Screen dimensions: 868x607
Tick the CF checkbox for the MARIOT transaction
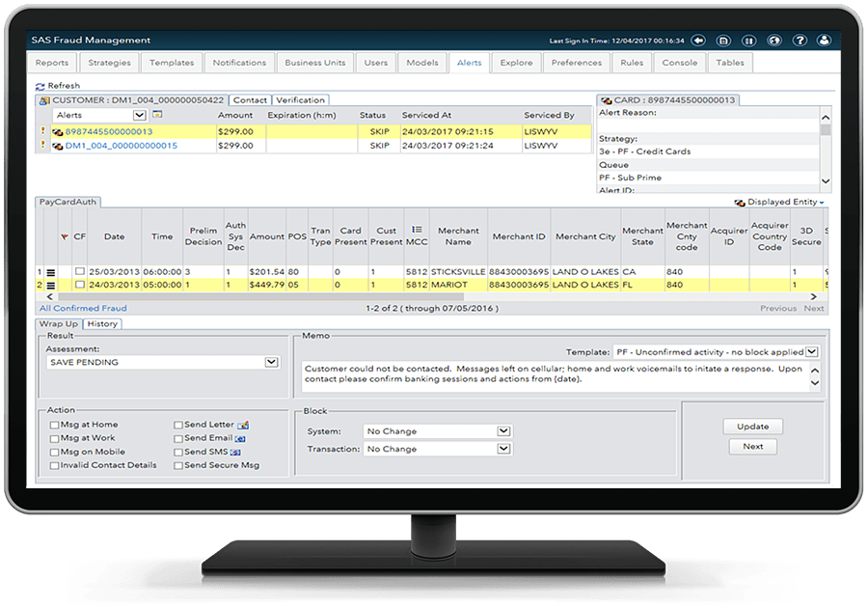point(79,286)
